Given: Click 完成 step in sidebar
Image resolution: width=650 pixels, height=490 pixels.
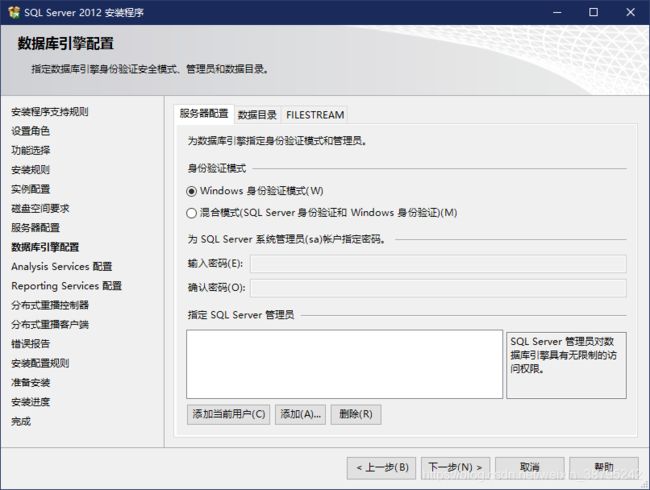Looking at the screenshot, I should click(x=21, y=421).
